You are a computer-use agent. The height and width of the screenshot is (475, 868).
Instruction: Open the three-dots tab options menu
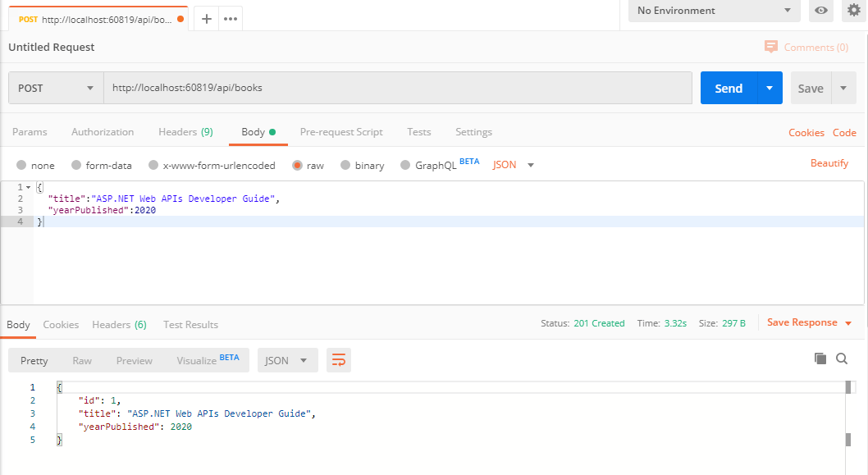click(231, 18)
